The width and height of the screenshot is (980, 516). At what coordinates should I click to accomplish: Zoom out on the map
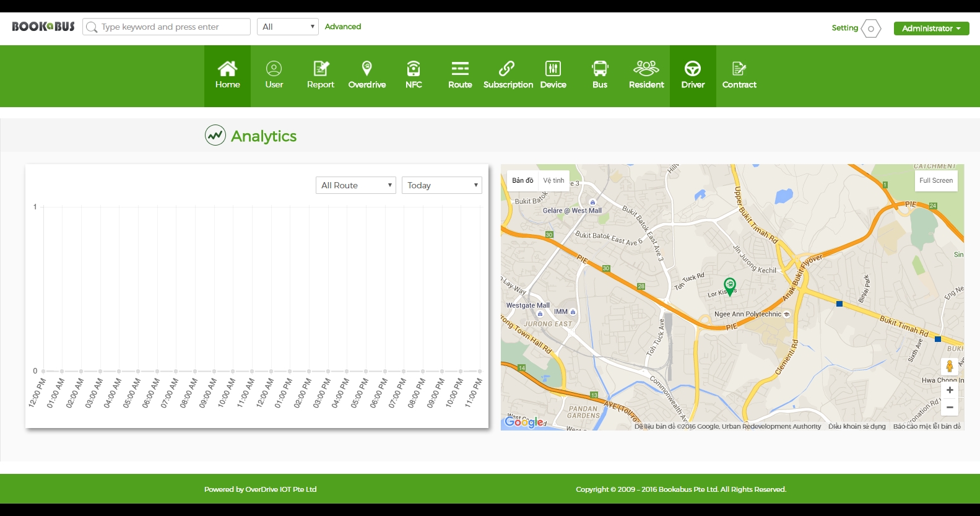[950, 407]
